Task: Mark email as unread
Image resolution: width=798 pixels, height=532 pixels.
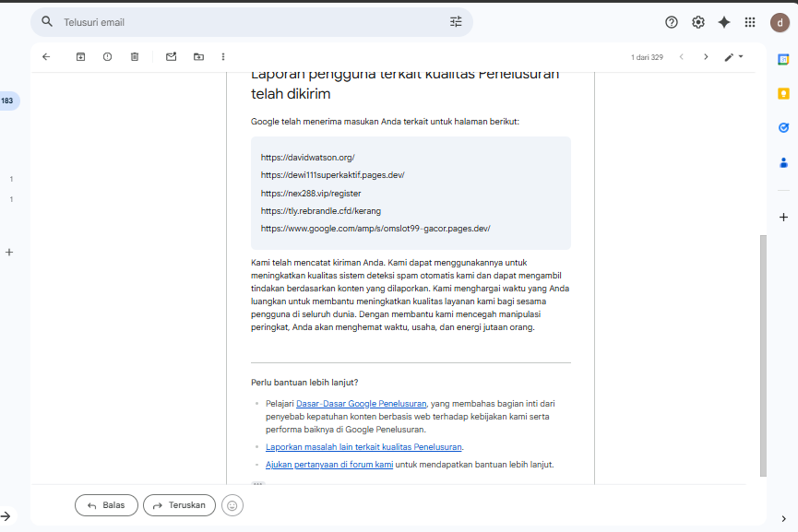Action: tap(171, 57)
